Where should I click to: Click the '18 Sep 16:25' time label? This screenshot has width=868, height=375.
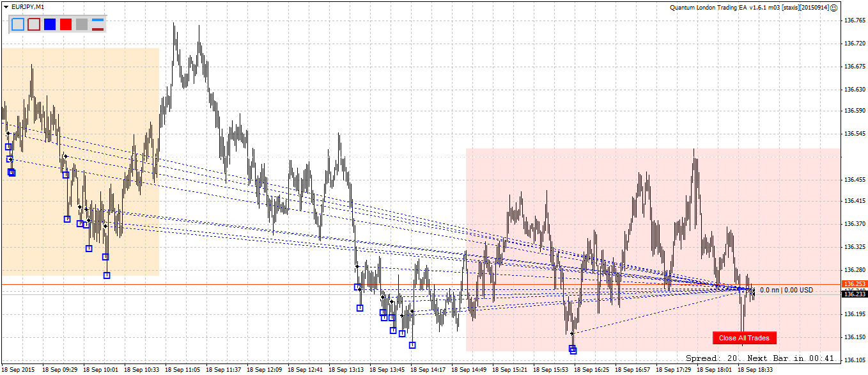click(x=592, y=370)
